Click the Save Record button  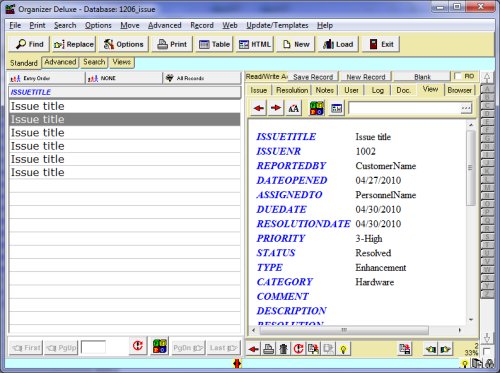click(313, 77)
